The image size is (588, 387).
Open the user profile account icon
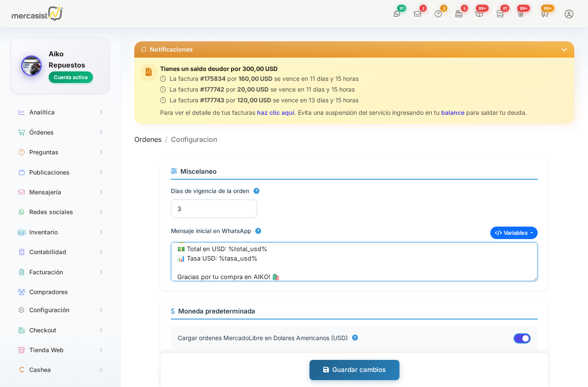[569, 14]
